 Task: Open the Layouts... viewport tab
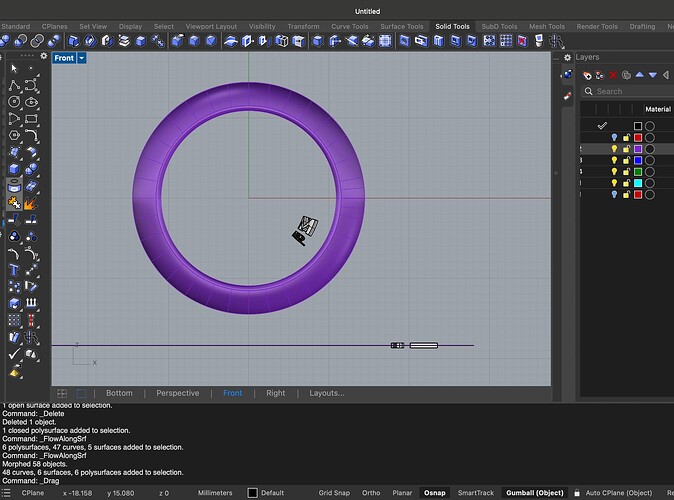[x=327, y=393]
